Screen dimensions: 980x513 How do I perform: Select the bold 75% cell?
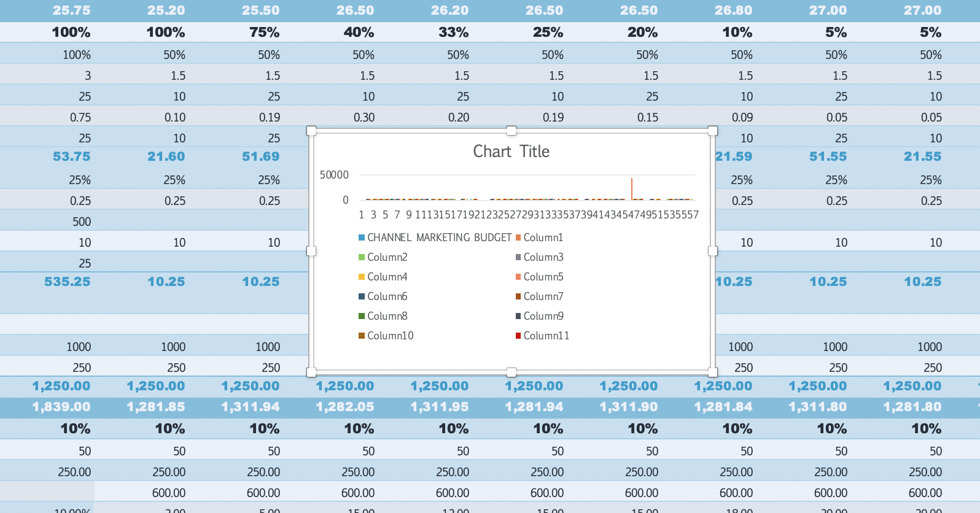point(264,33)
